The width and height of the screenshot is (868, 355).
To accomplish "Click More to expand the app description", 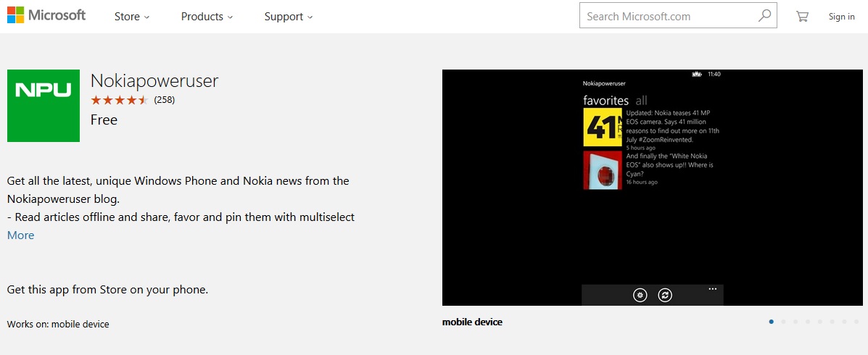I will (x=20, y=235).
